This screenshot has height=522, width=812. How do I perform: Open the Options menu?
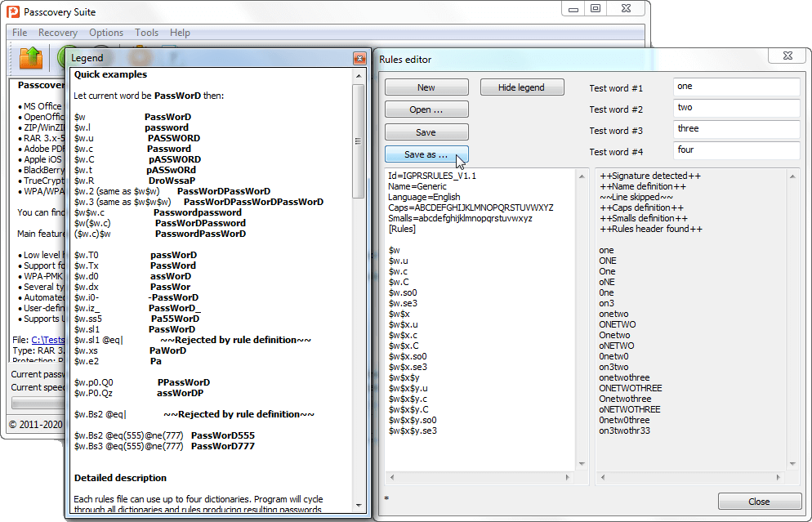pos(106,33)
